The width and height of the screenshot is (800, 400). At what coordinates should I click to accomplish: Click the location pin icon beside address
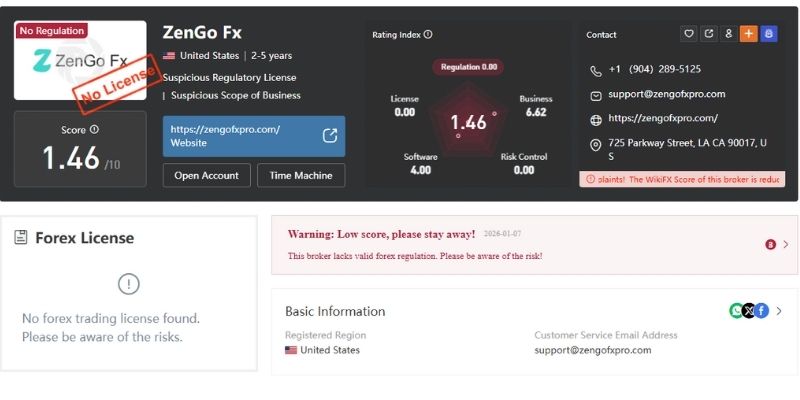click(595, 145)
